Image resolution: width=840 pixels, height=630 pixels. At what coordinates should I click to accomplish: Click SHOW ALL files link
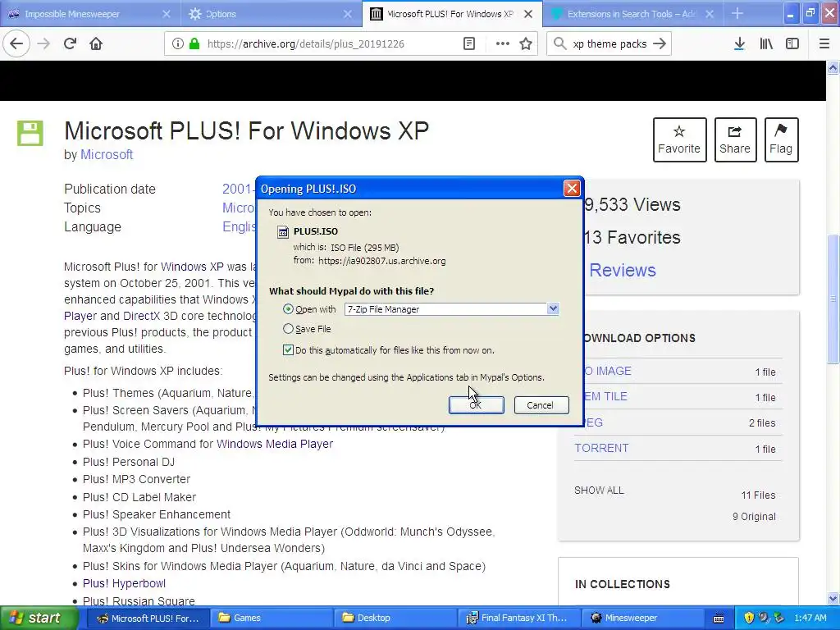point(599,491)
